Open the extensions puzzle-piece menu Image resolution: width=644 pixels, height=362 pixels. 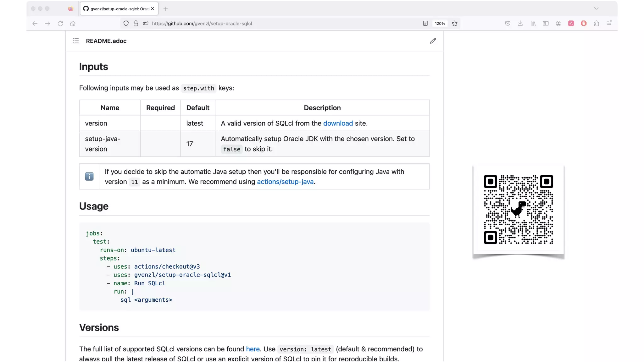596,24
